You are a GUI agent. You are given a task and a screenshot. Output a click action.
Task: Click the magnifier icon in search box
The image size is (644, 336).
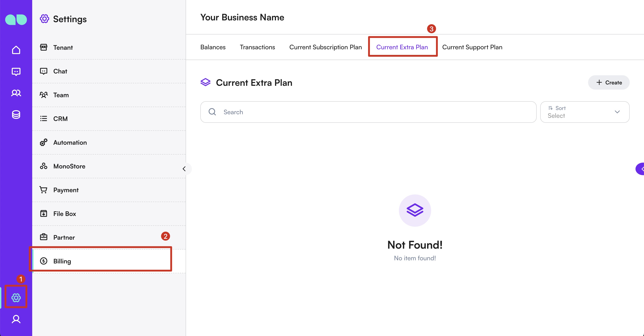pyautogui.click(x=212, y=112)
